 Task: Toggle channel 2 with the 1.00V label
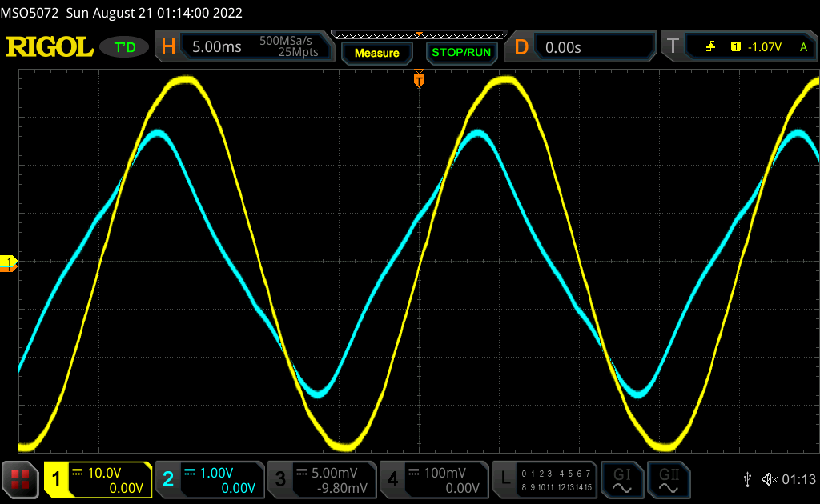[208, 479]
